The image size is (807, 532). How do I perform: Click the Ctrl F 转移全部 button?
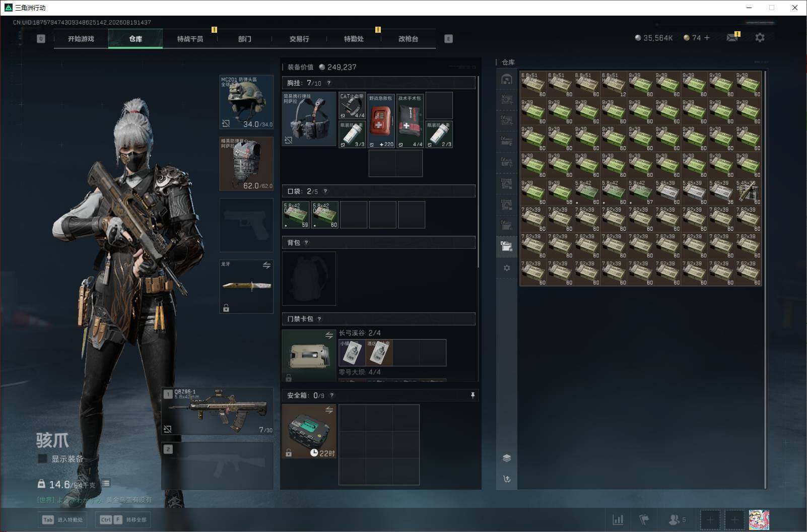[x=123, y=519]
